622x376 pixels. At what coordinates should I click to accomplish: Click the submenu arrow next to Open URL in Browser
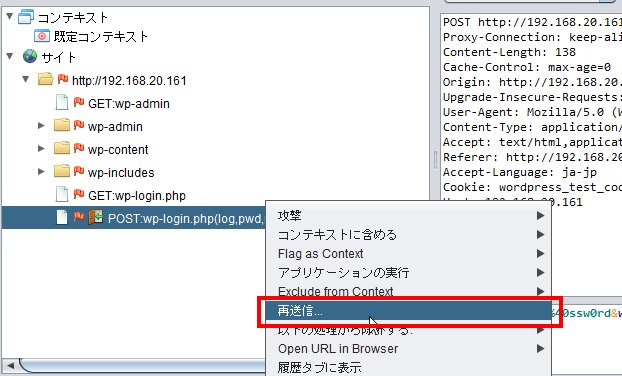pyautogui.click(x=540, y=349)
